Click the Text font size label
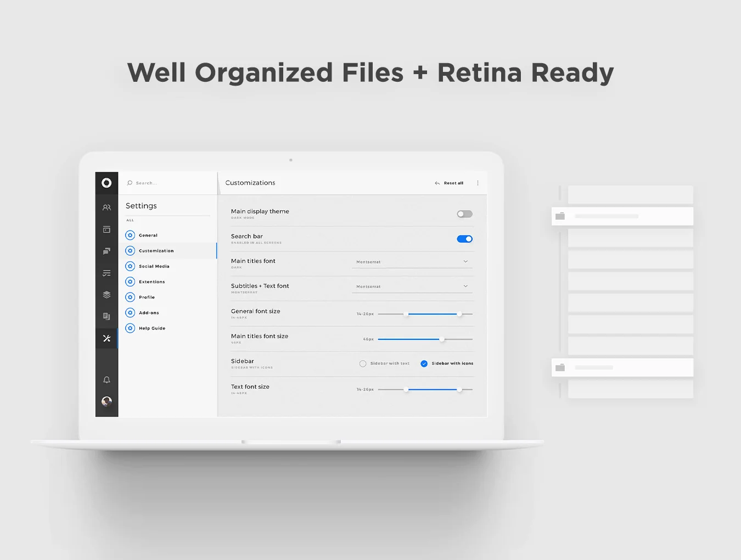Screen dimensions: 741x560 [250, 387]
